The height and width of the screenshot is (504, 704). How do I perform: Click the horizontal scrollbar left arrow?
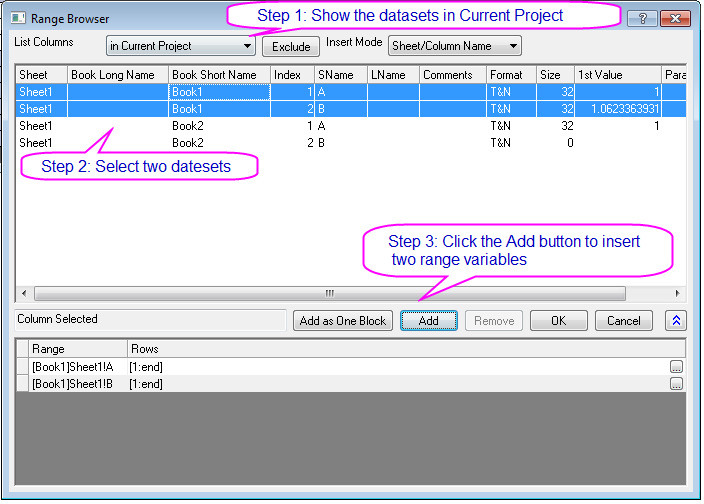pyautogui.click(x=24, y=294)
